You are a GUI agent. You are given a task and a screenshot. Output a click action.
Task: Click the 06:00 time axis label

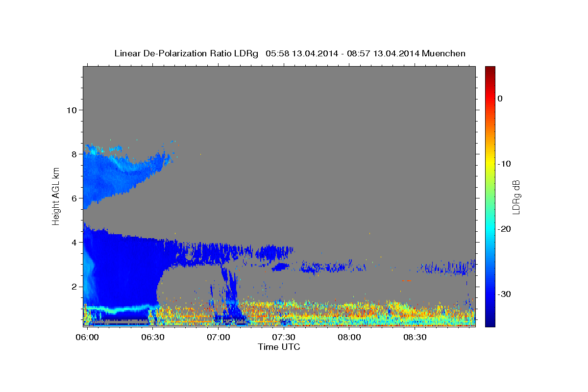tap(88, 337)
